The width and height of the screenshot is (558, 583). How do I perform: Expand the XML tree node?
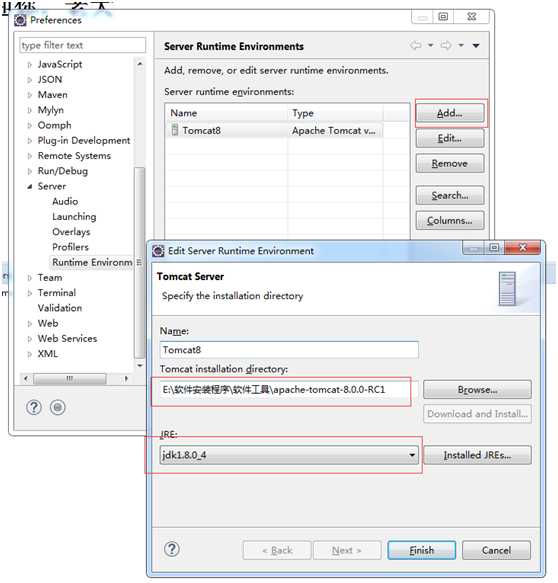click(30, 354)
